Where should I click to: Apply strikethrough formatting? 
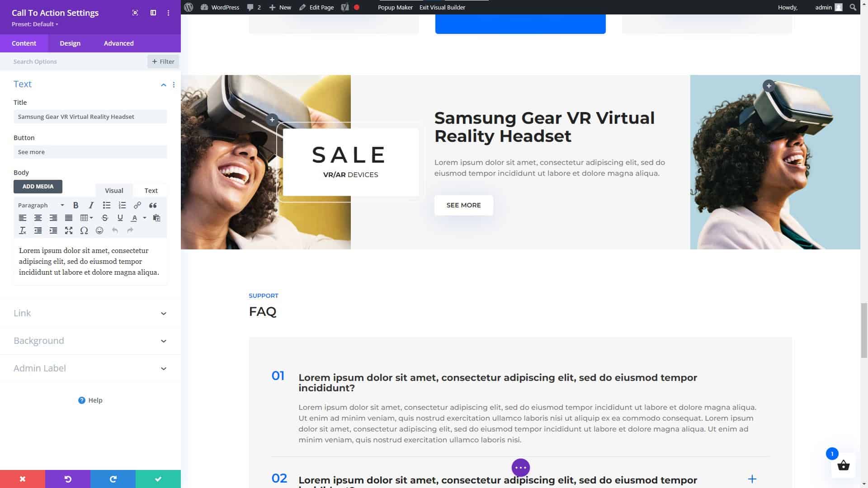pos(105,218)
